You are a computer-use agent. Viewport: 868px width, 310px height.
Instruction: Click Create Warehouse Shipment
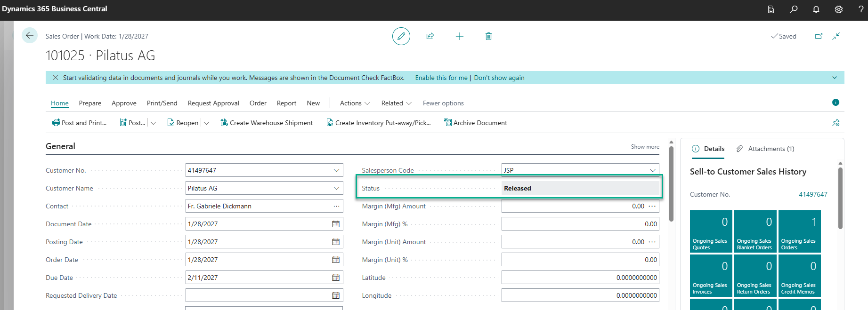click(267, 123)
